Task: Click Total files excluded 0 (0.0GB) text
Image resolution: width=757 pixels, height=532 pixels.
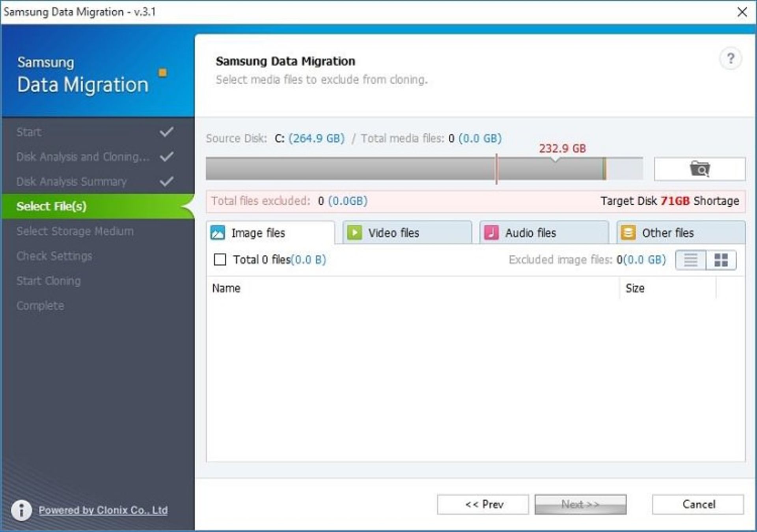Action: point(289,201)
